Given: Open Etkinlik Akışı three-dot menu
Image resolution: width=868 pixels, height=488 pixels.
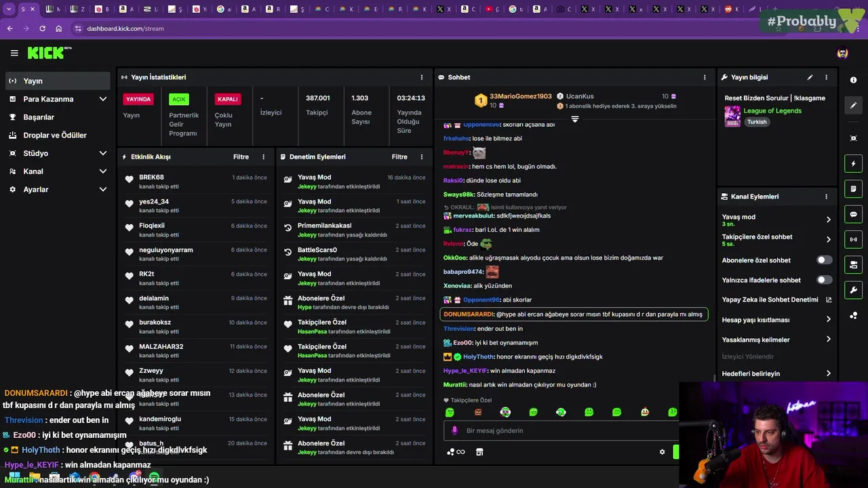Looking at the screenshot, I should click(x=264, y=157).
